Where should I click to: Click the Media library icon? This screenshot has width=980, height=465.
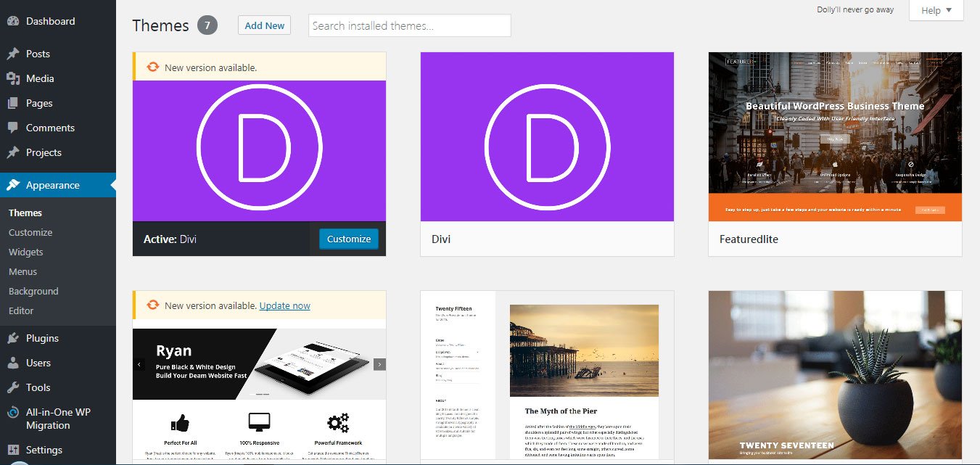(13, 78)
